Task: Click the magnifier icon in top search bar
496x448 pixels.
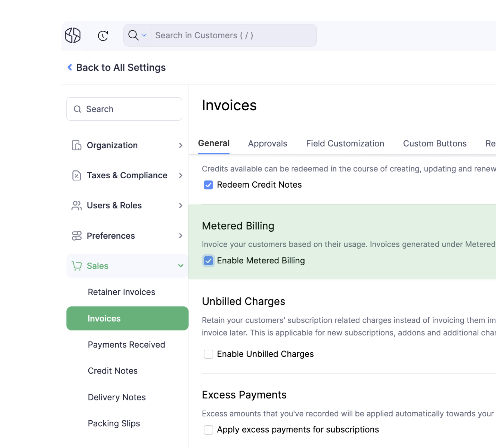Action: pyautogui.click(x=134, y=35)
